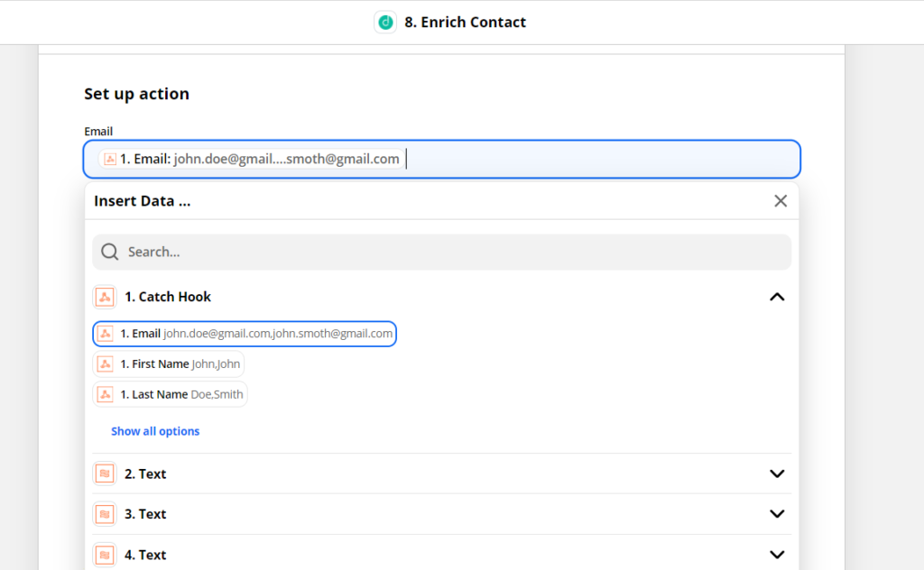Close the Insert Data panel
This screenshot has height=570, width=924.
(781, 201)
